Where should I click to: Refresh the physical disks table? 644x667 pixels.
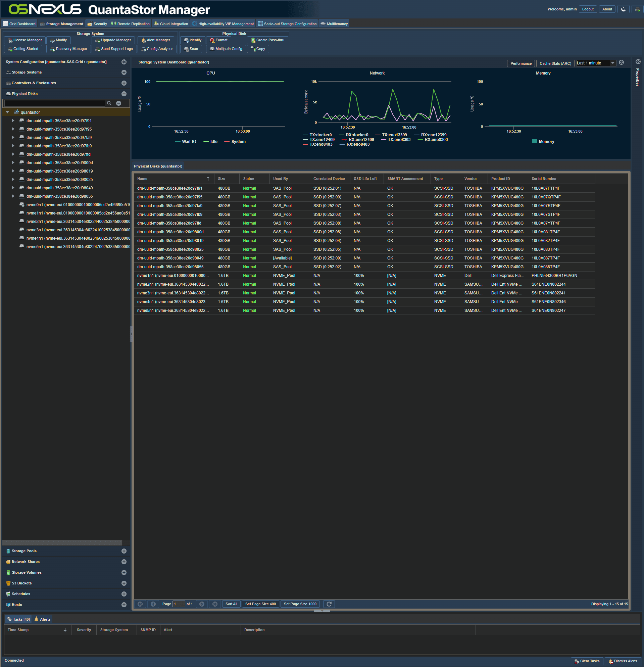point(329,604)
